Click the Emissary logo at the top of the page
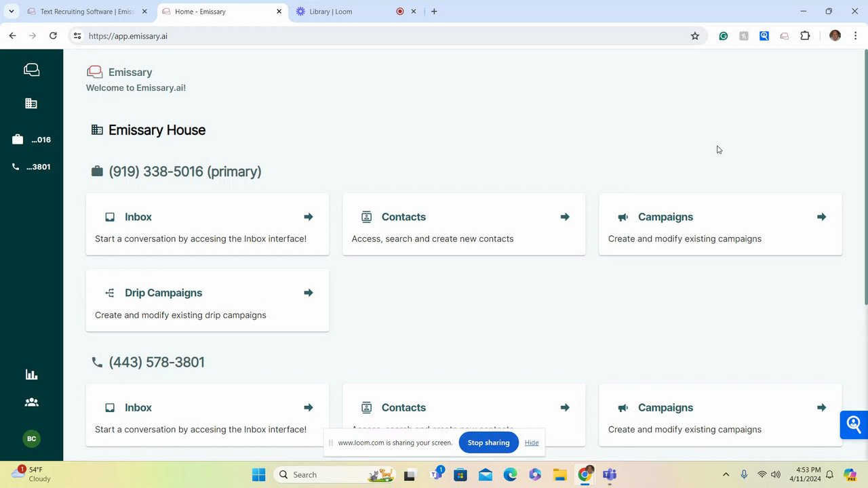The width and height of the screenshot is (868, 488). [95, 72]
